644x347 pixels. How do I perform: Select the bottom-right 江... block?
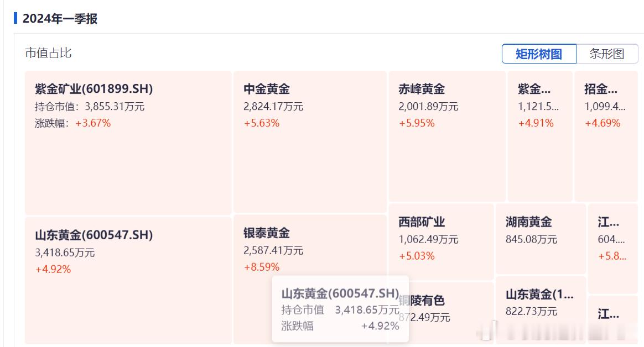click(x=613, y=319)
